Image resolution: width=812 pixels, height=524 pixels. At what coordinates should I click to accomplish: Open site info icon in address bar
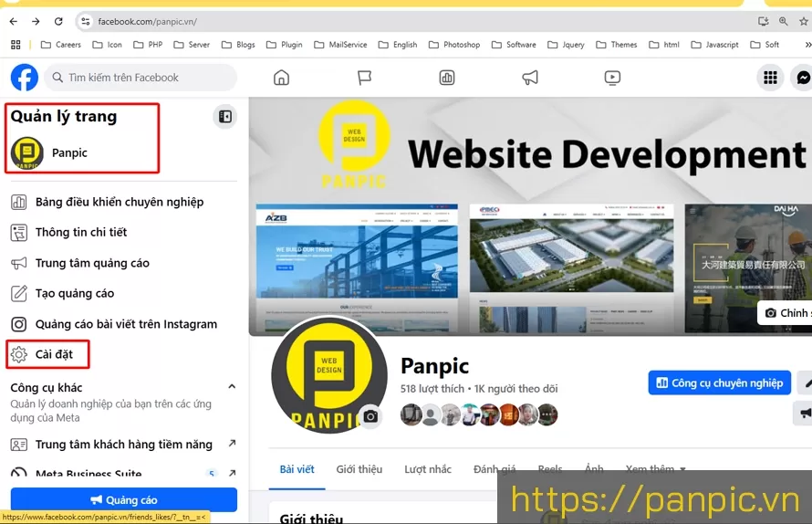coord(86,21)
